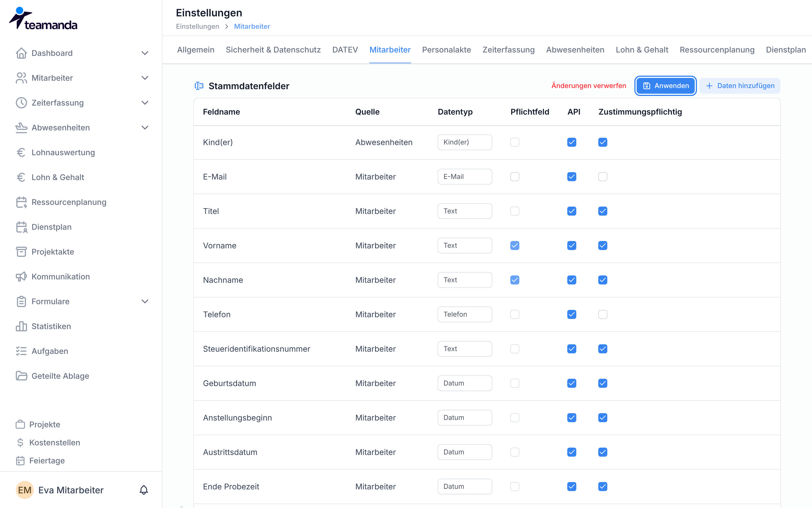Expand the Dashboard sidebar menu chevron
The width and height of the screenshot is (812, 508).
tap(145, 53)
